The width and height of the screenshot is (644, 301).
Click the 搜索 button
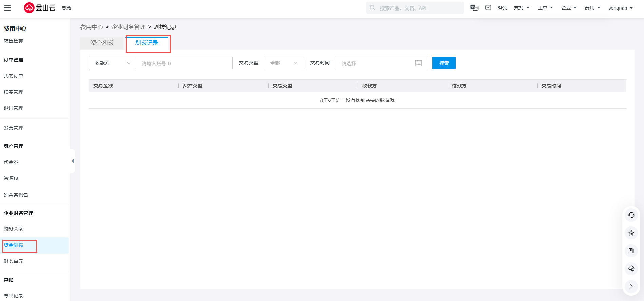(x=444, y=63)
